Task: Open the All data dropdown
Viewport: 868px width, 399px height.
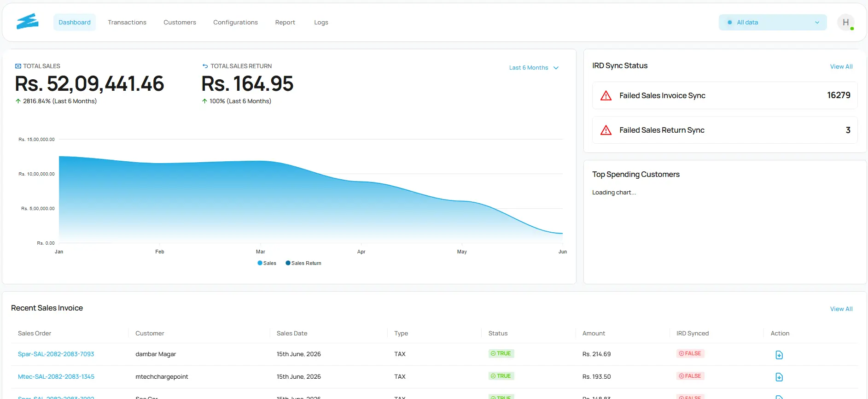Action: 772,22
